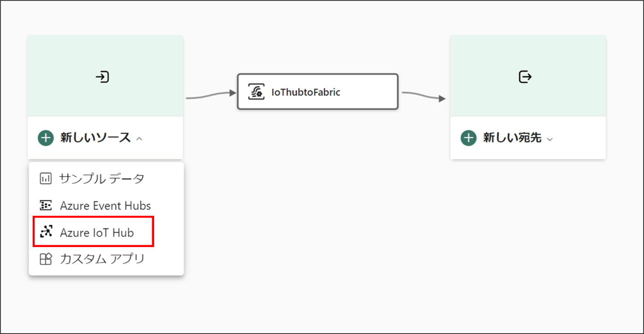Click the green plus beside 新しい宛先
This screenshot has height=334, width=644.
469,138
